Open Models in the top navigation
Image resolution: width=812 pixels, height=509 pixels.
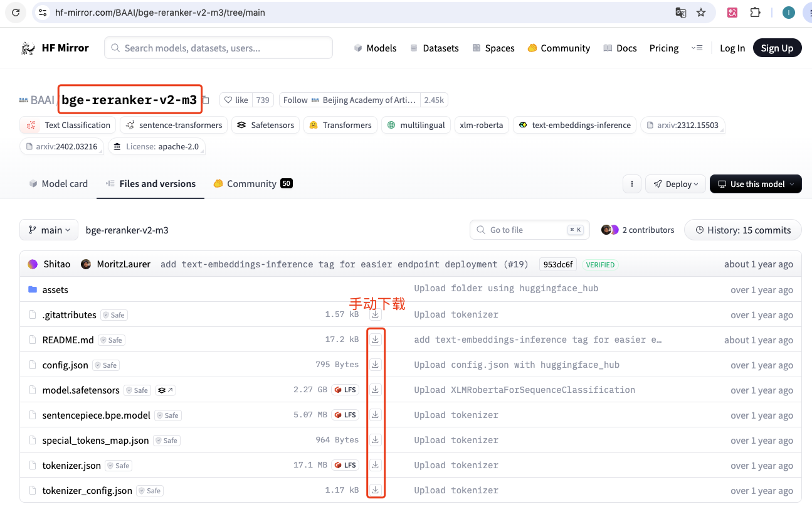click(375, 48)
